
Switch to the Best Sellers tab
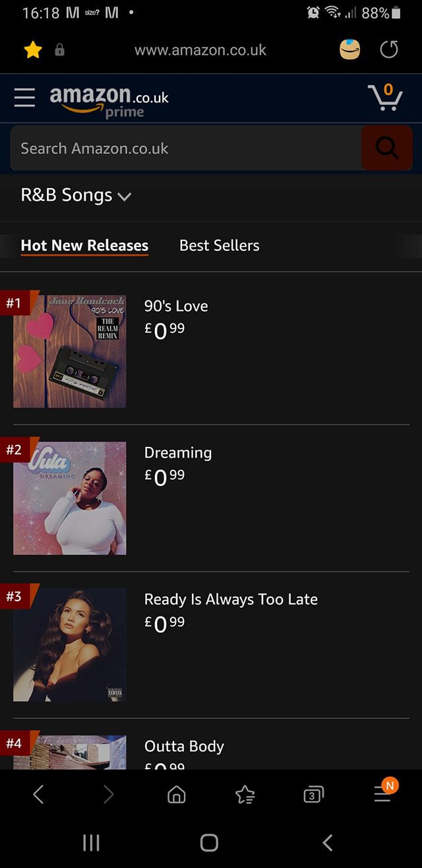click(x=219, y=246)
